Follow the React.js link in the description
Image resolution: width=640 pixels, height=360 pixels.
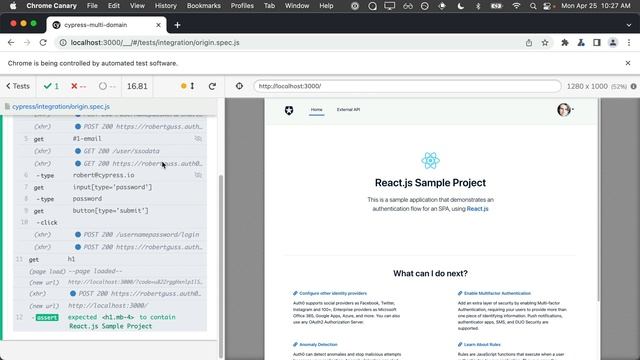click(477, 209)
